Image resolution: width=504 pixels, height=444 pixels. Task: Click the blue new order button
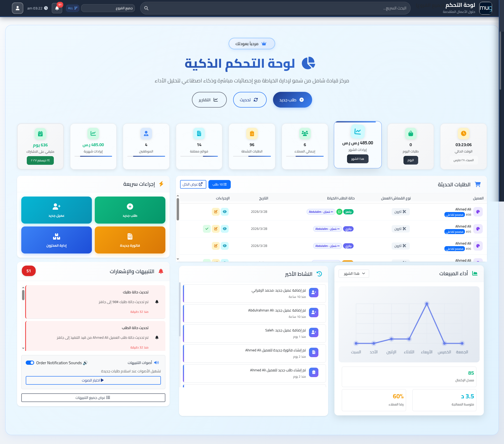click(292, 100)
